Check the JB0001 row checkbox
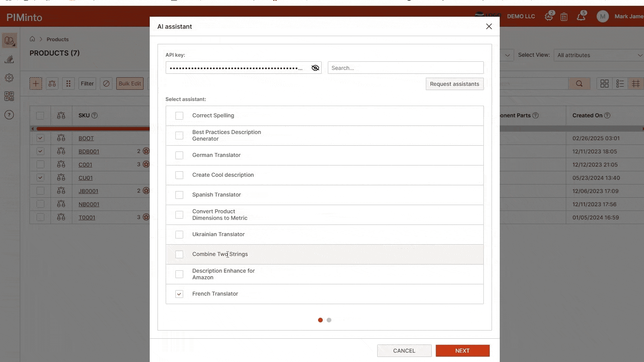This screenshot has height=362, width=644. (40, 191)
